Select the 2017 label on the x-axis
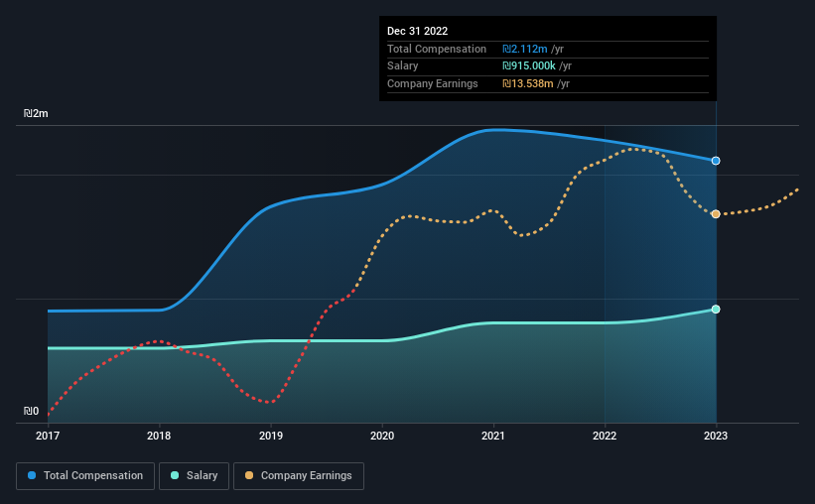This screenshot has height=504, width=815. (x=48, y=436)
